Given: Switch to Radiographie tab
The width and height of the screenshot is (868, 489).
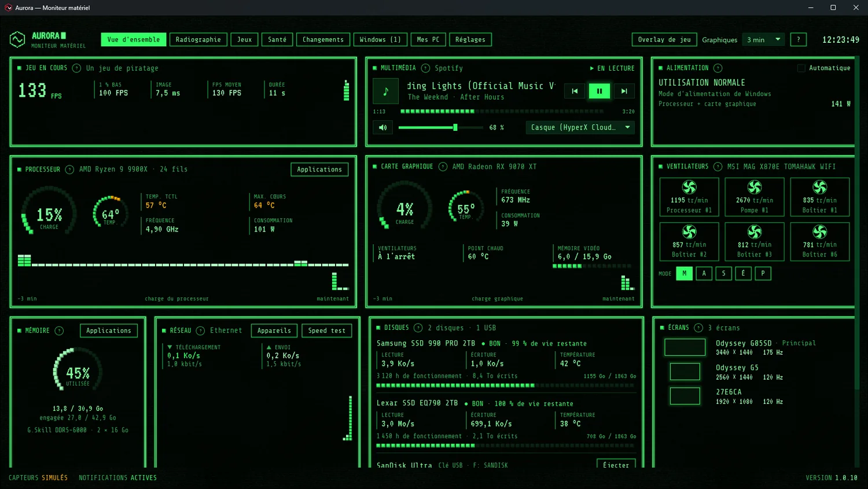Looking at the screenshot, I should [x=198, y=39].
